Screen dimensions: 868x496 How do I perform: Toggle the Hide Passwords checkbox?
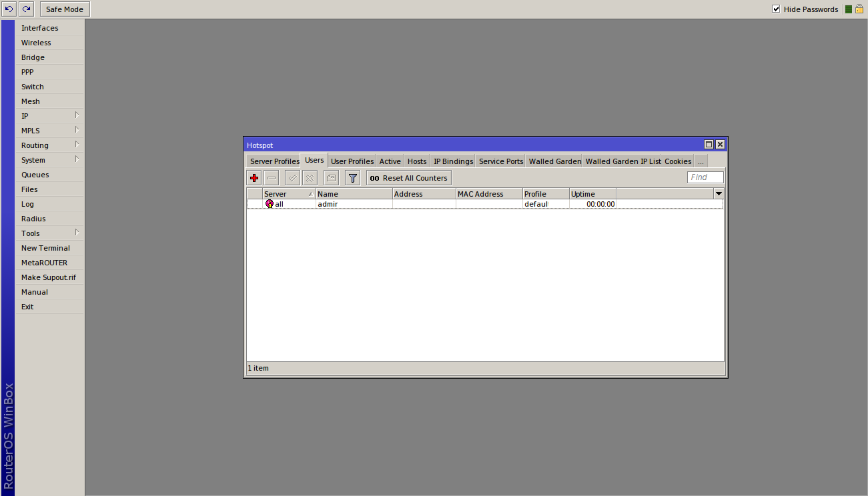[x=776, y=9]
